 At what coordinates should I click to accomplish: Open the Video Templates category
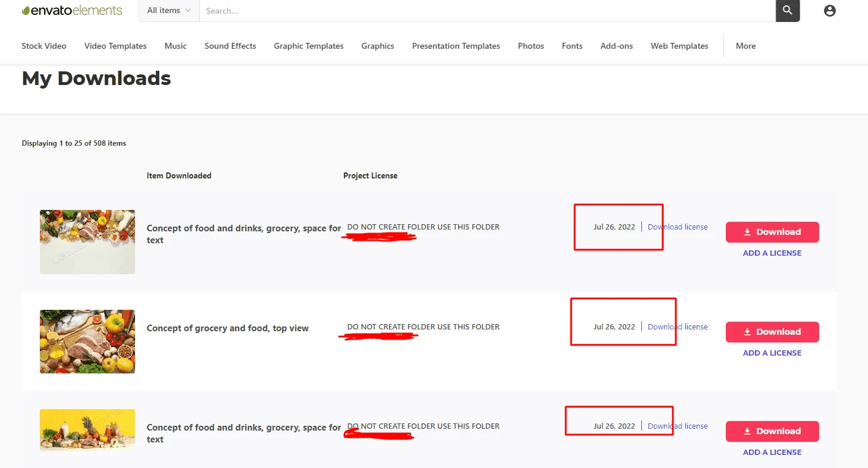pyautogui.click(x=115, y=46)
